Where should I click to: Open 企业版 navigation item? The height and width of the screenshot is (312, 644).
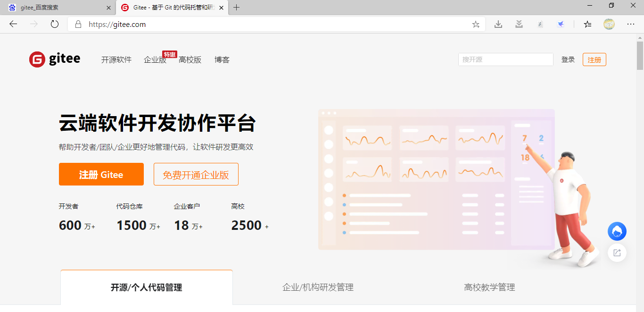(x=155, y=60)
